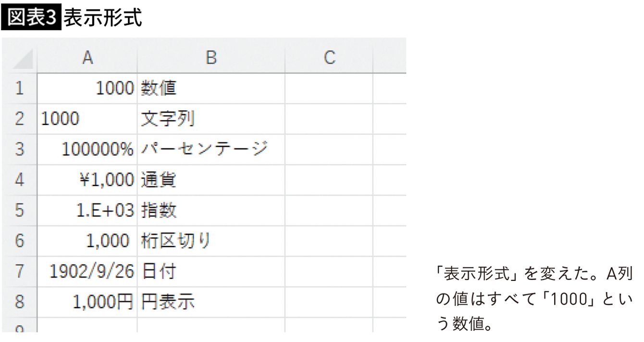The height and width of the screenshot is (342, 644).
Task: Select the cell showing 100000%
Action: tap(87, 150)
